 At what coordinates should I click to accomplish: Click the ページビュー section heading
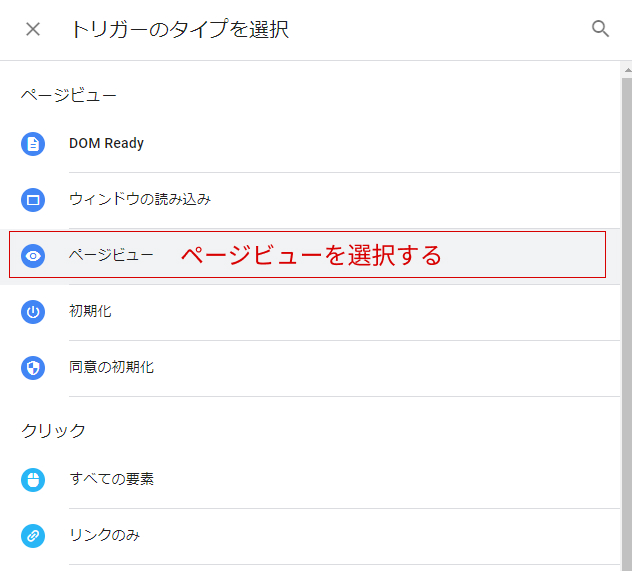pos(69,95)
